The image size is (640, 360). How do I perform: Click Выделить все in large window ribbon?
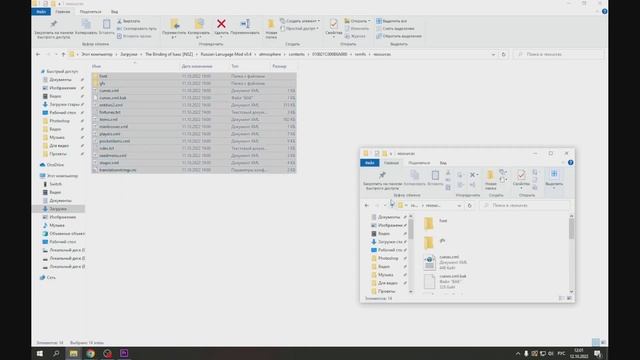click(391, 21)
